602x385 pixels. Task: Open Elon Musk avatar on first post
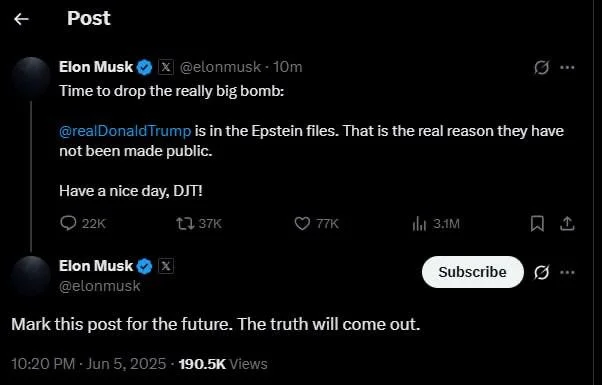31,78
